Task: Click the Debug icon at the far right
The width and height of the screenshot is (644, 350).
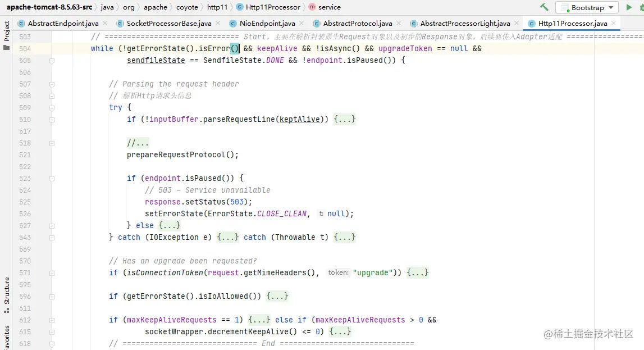Action: point(642,7)
